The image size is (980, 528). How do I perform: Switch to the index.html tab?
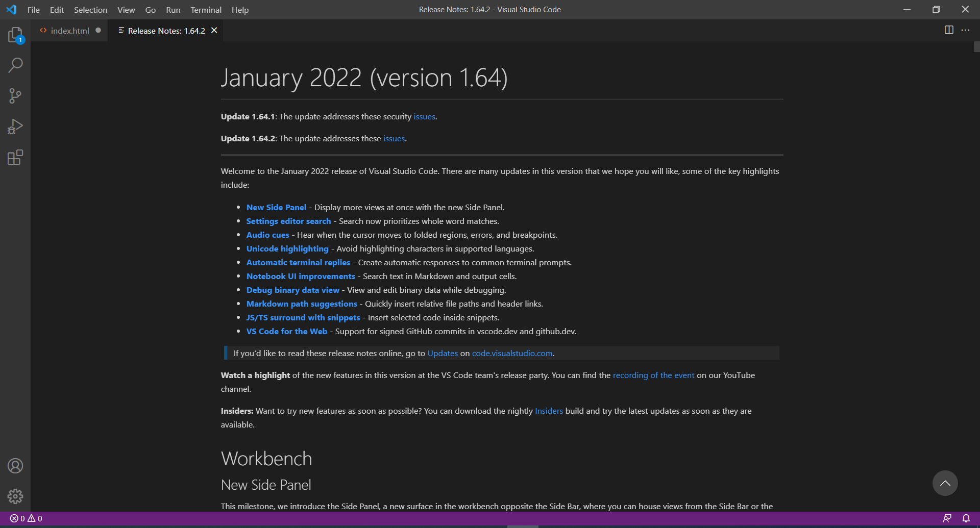(69, 31)
